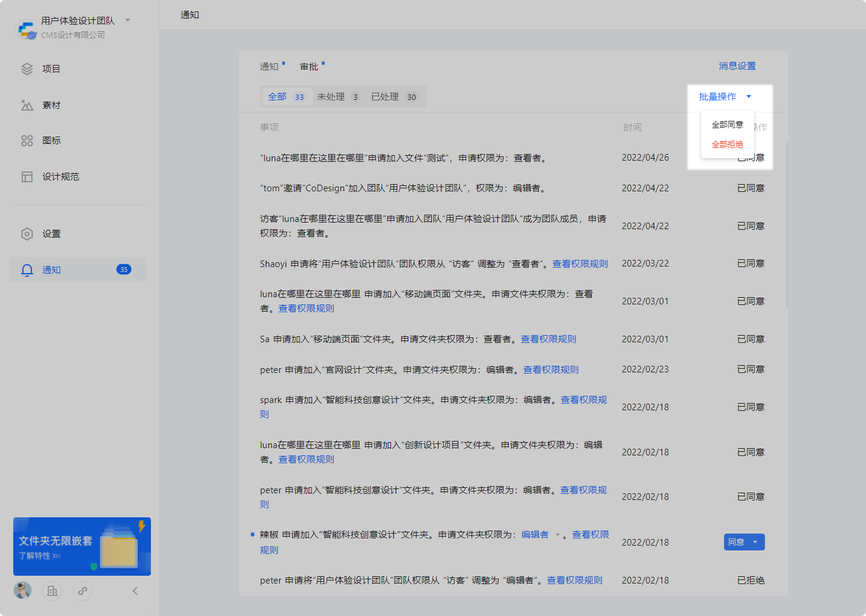Click the 事项 column header

pos(269,128)
